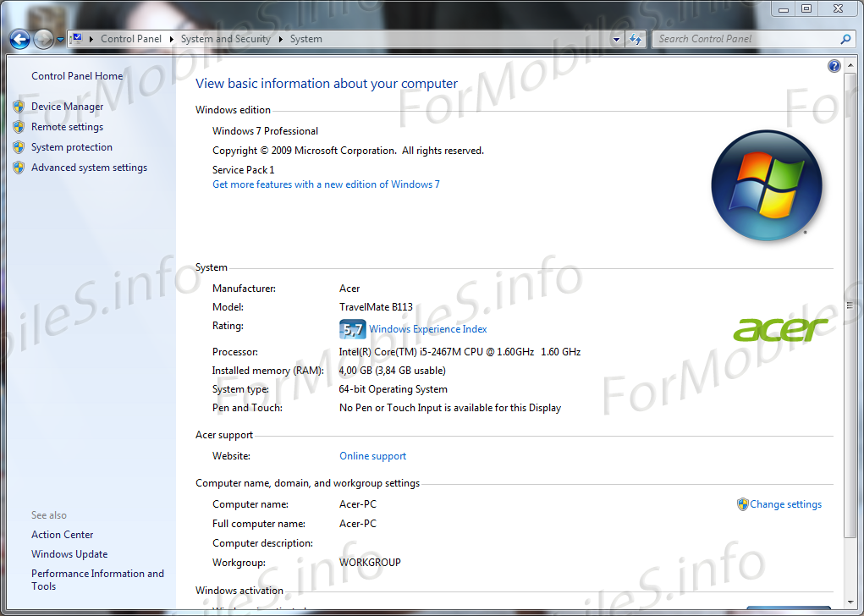Open the Online support website link
This screenshot has height=616, width=864.
(372, 456)
